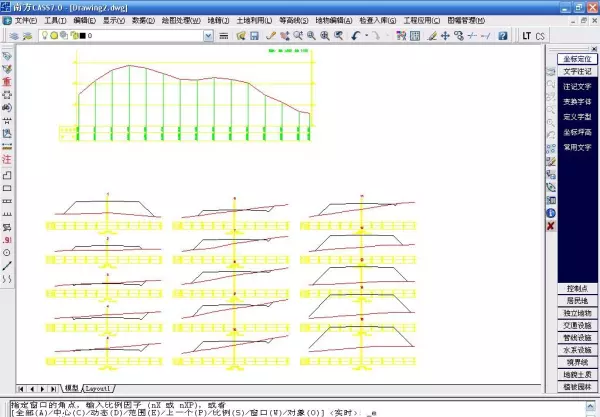The width and height of the screenshot is (600, 417).
Task: Open the 地籍(J) menu
Action: point(218,21)
